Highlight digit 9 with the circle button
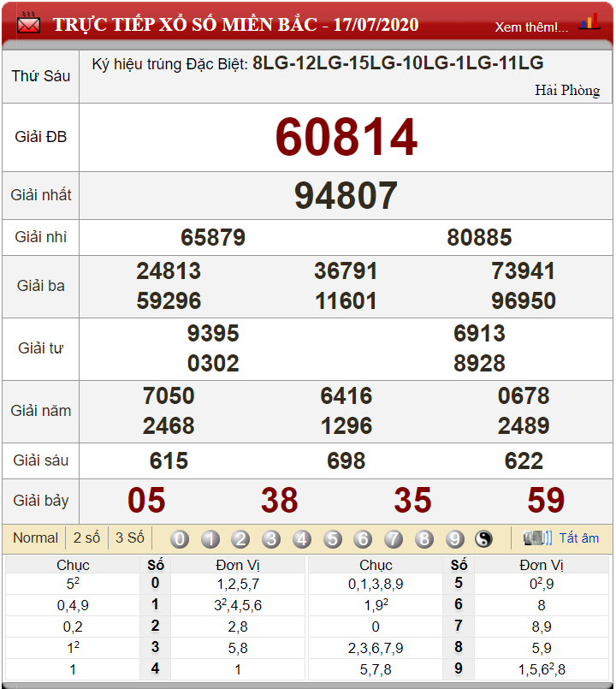The width and height of the screenshot is (616, 689). click(455, 538)
